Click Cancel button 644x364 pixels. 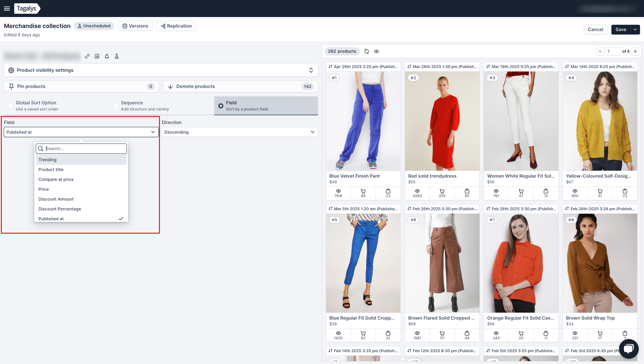(595, 30)
